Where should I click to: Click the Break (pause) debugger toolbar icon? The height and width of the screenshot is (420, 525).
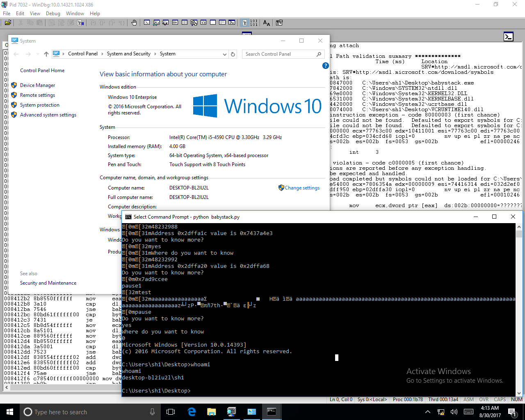(81, 23)
